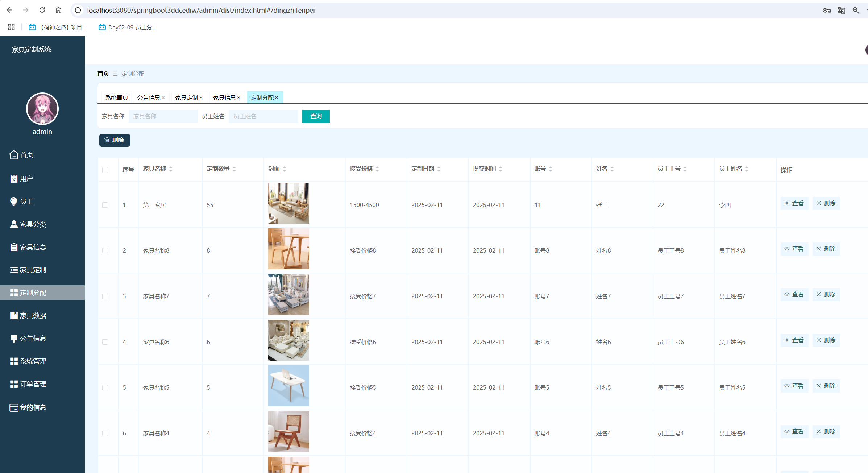Sort by 家具名称 column arrows
868x473 pixels.
[171, 169]
